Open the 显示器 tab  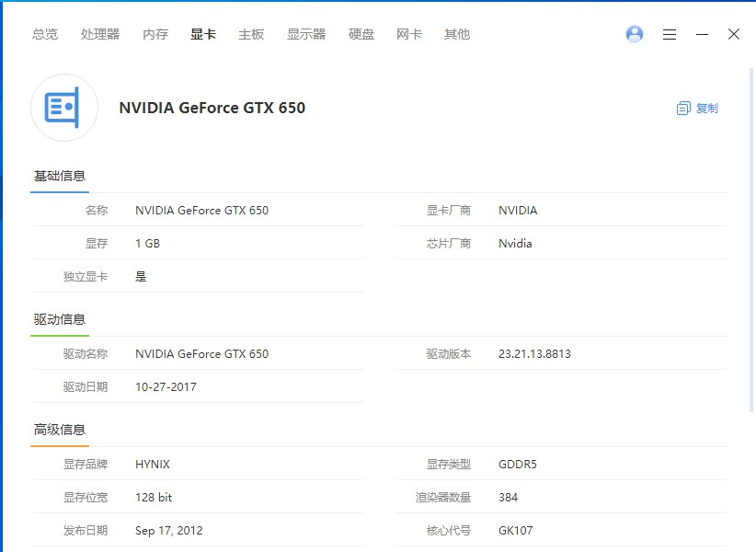(306, 34)
